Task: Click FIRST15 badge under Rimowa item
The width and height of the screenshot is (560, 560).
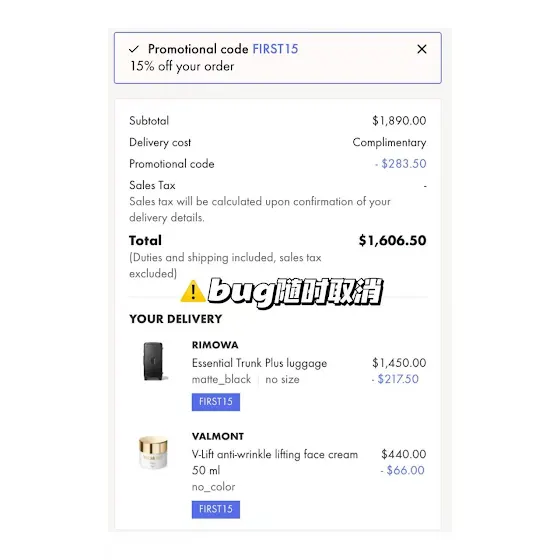Action: click(x=216, y=402)
